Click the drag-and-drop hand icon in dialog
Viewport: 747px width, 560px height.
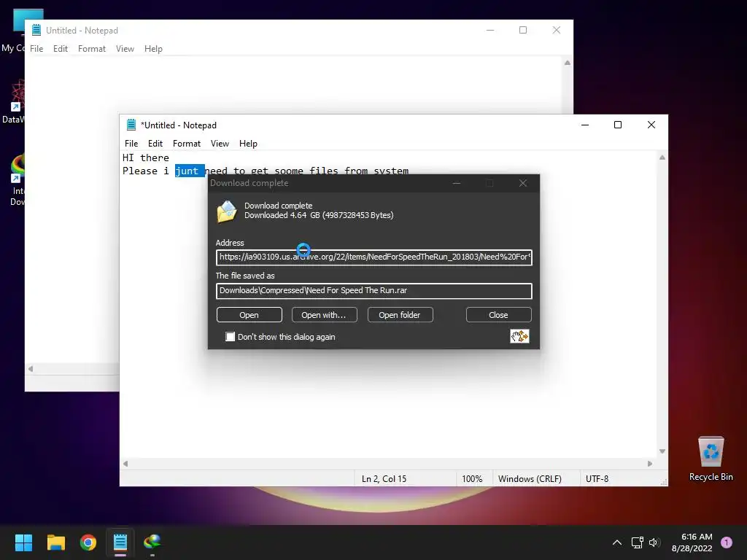click(x=519, y=336)
